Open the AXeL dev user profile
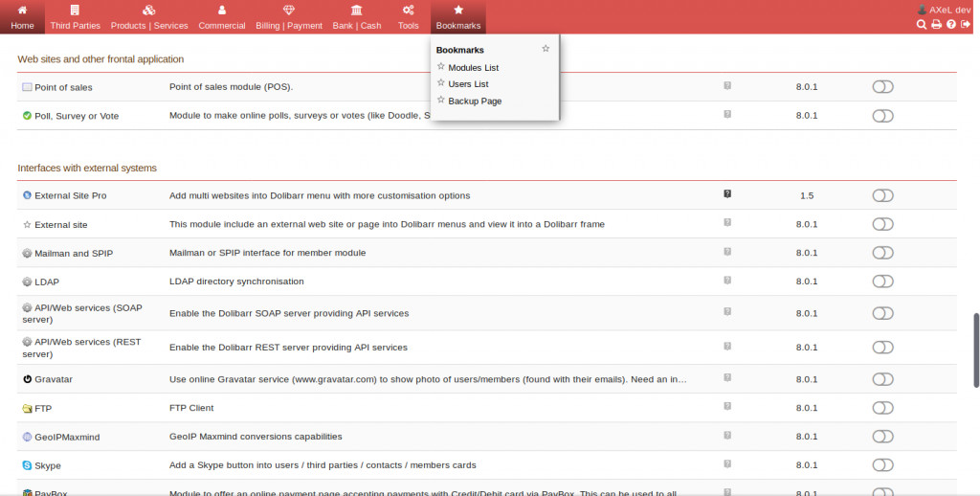This screenshot has width=980, height=496. (x=944, y=9)
